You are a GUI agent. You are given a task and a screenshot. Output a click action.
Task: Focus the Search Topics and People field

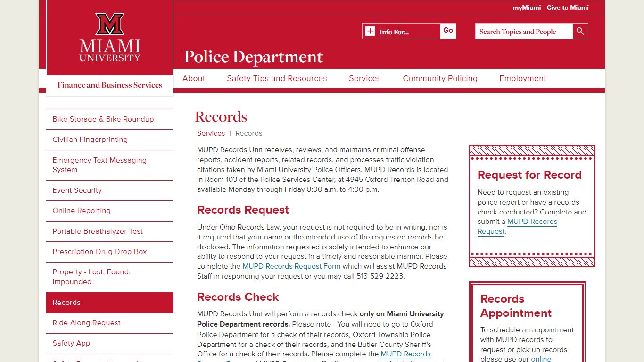(x=524, y=31)
